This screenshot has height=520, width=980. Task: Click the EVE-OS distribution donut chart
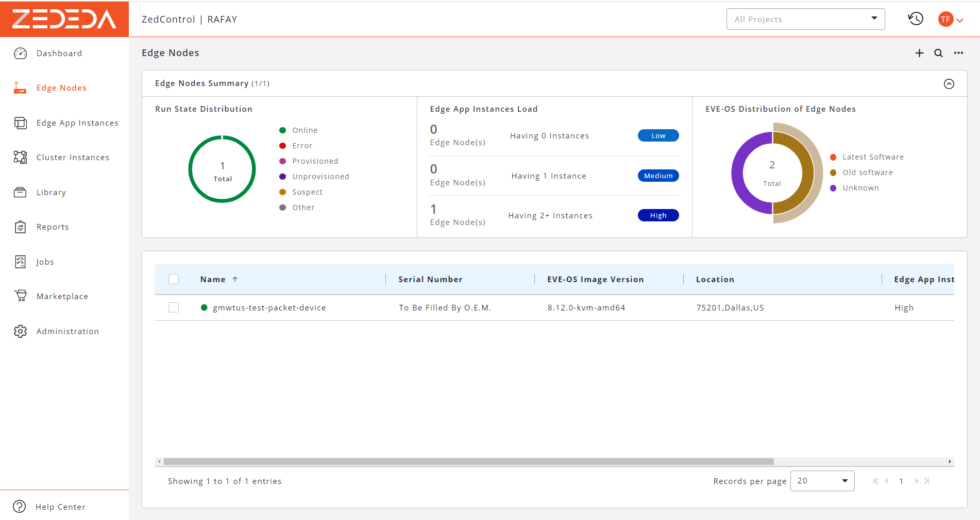point(777,173)
